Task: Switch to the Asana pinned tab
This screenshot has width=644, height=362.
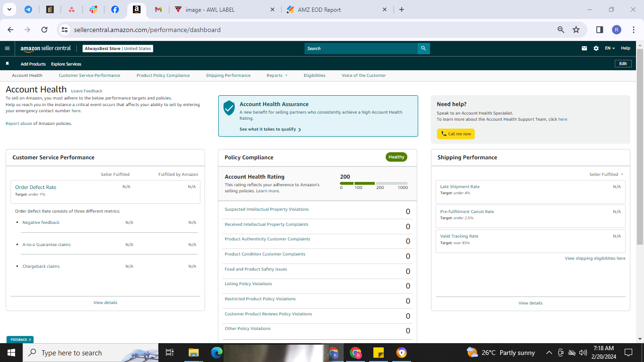Action: pyautogui.click(x=72, y=9)
